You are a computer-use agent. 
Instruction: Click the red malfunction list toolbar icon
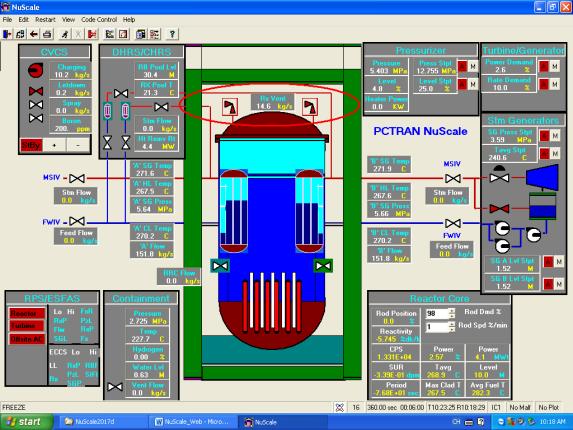tap(154, 34)
